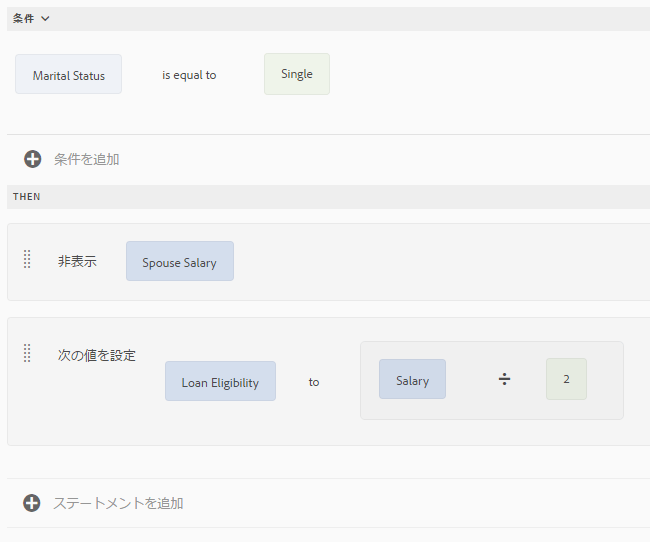Edit the divisor value 2

coord(566,379)
